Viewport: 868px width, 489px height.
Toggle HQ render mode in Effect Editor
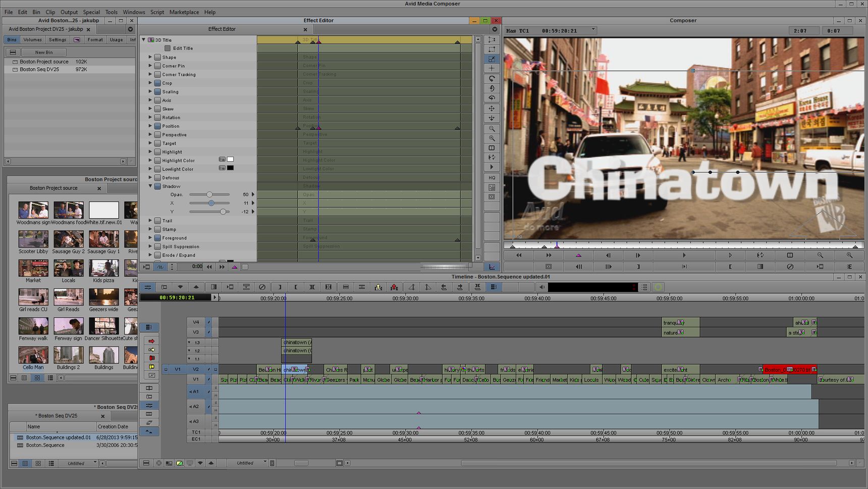(492, 177)
